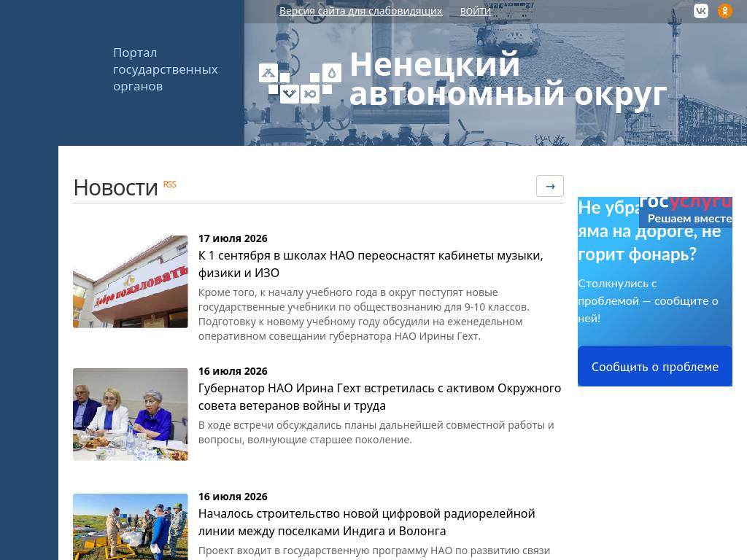Screen dimensions: 747x560
Task: Open the VK social network icon
Action: tap(701, 10)
